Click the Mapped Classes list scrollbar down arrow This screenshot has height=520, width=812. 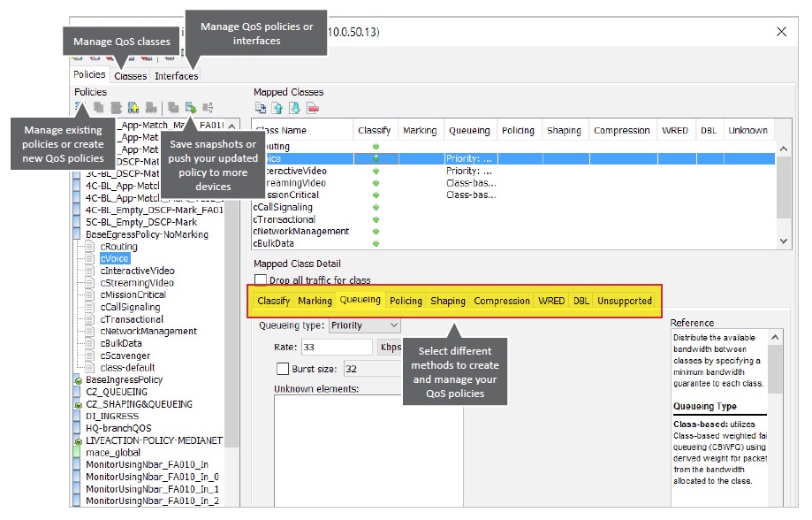pos(783,241)
